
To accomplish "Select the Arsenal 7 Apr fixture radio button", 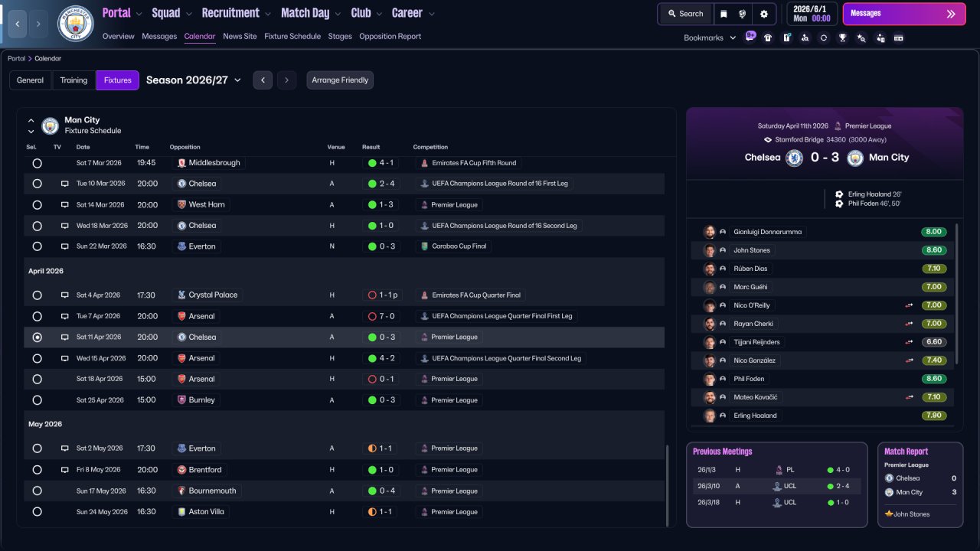I will pos(37,316).
